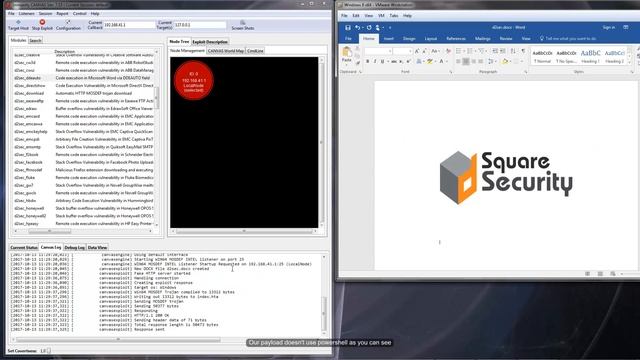Click the Undo icon in Word
Image resolution: width=640 pixels, height=360 pixels.
coord(358,27)
